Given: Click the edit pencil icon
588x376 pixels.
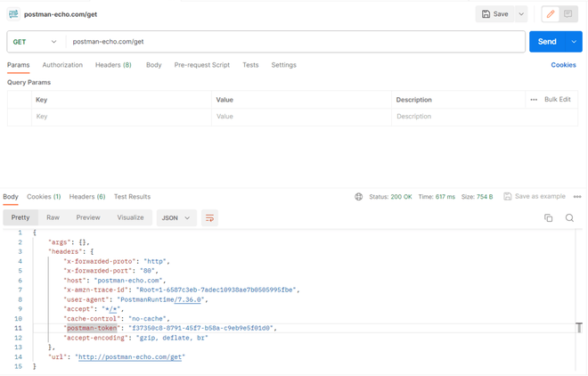Looking at the screenshot, I should (551, 14).
